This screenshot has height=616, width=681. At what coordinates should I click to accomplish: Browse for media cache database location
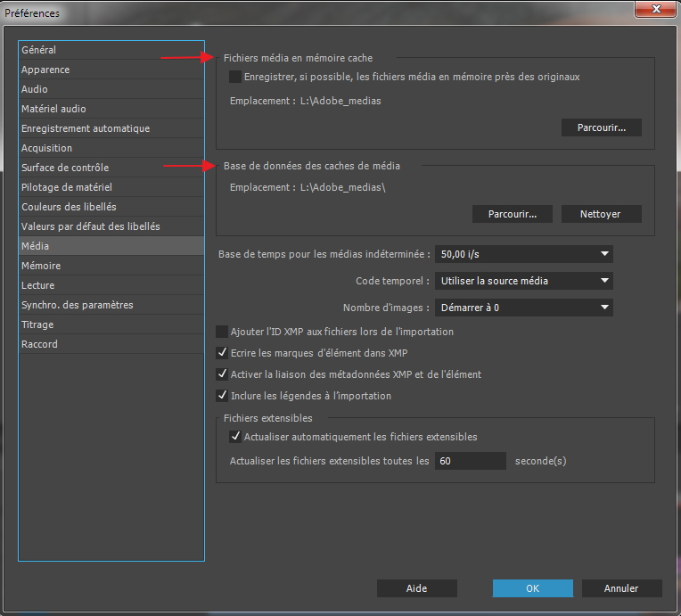513,214
